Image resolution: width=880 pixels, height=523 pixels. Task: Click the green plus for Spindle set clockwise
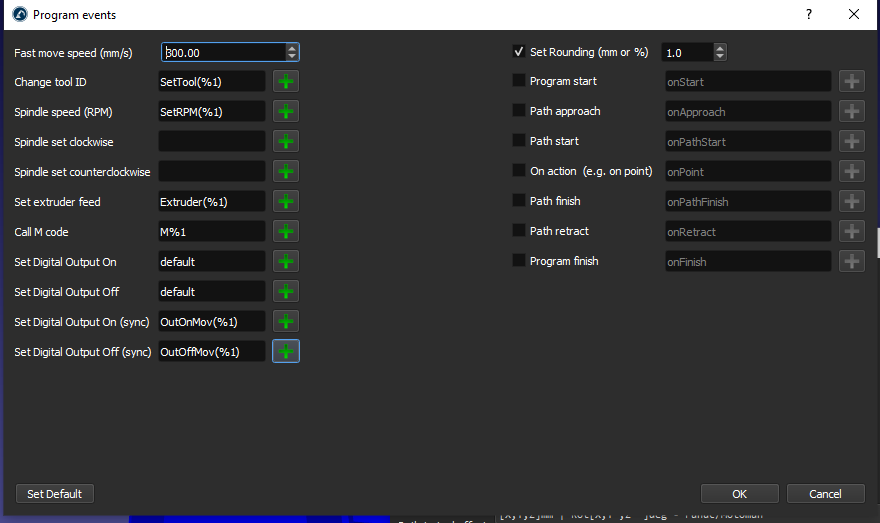pyautogui.click(x=286, y=141)
